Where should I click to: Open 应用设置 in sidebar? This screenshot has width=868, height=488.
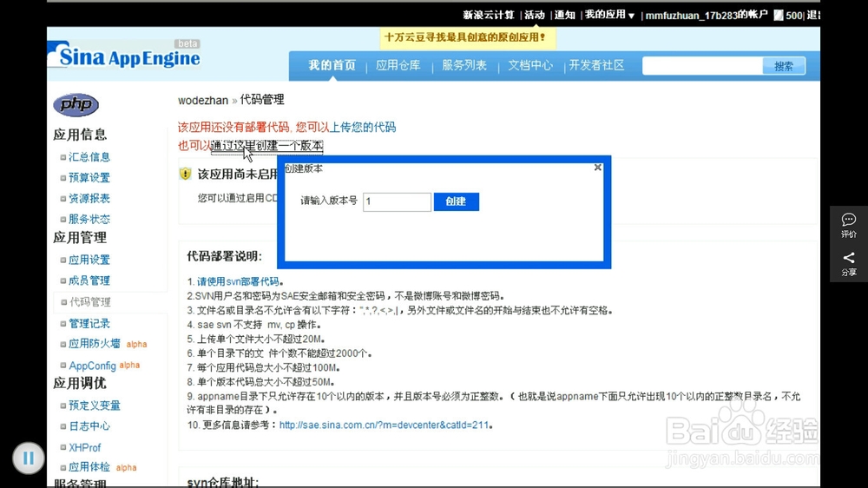pyautogui.click(x=89, y=260)
